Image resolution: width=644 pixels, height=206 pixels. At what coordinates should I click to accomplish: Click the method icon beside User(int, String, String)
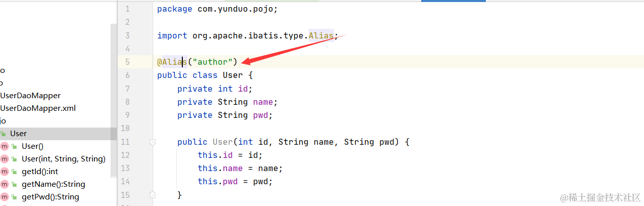(5, 159)
